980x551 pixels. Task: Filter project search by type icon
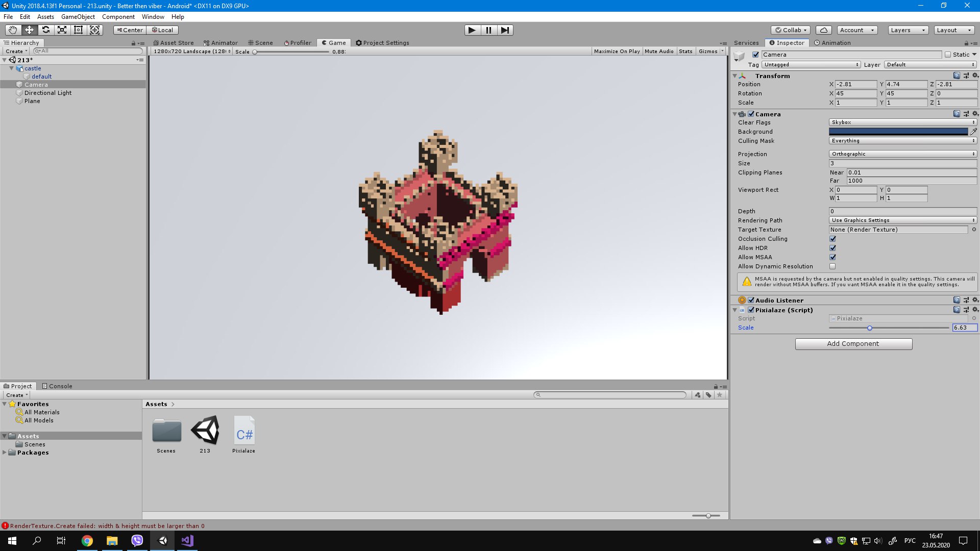(698, 395)
